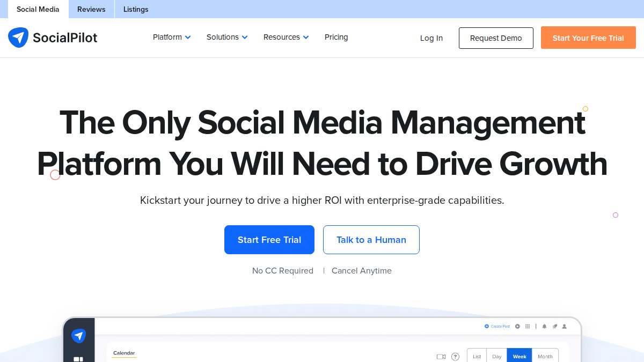This screenshot has height=362, width=644.
Task: Click the help question mark icon
Action: (x=455, y=357)
